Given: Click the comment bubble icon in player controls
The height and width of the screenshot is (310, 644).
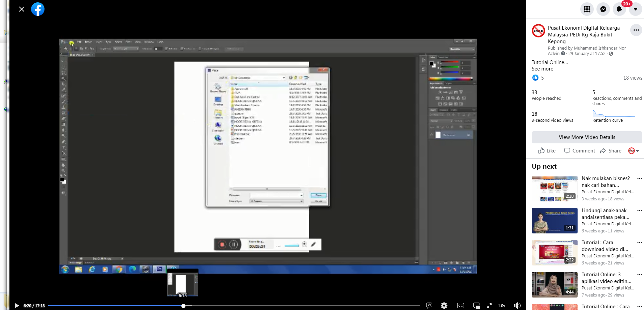Looking at the screenshot, I should 429,306.
